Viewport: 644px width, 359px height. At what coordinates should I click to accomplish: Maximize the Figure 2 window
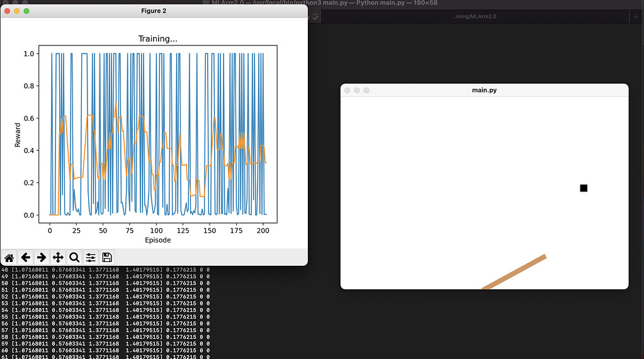pyautogui.click(x=26, y=11)
